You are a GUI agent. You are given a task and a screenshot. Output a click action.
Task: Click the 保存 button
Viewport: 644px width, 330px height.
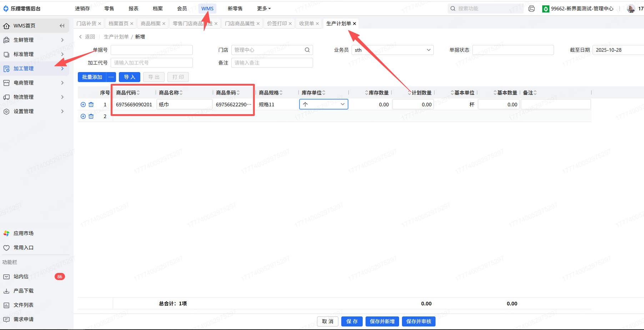coord(352,321)
